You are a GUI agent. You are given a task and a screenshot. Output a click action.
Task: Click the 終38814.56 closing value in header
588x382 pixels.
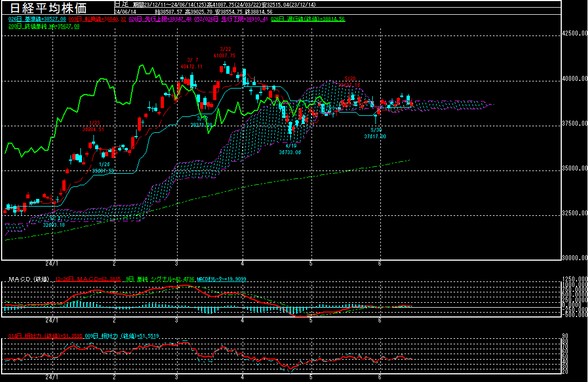258,12
